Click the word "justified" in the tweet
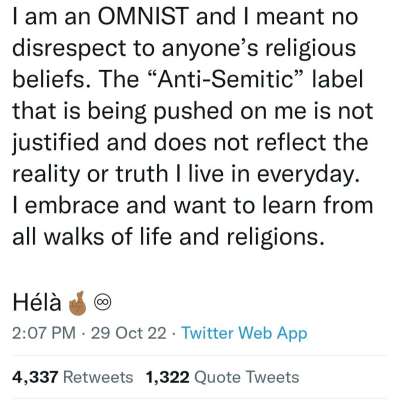The width and height of the screenshot is (400, 400). tap(56, 143)
